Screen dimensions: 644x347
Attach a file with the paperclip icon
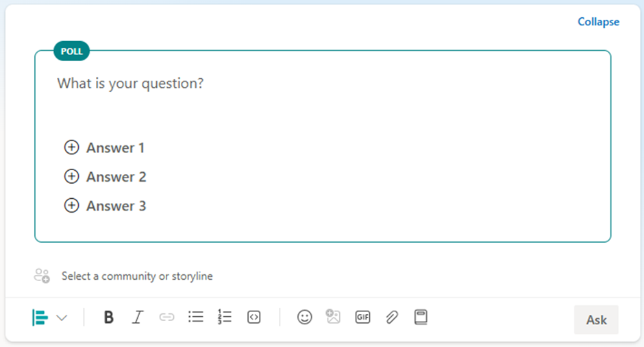(x=392, y=317)
